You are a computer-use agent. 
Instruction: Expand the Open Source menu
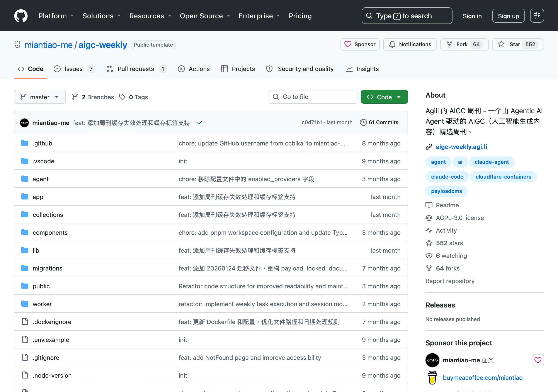coord(205,16)
